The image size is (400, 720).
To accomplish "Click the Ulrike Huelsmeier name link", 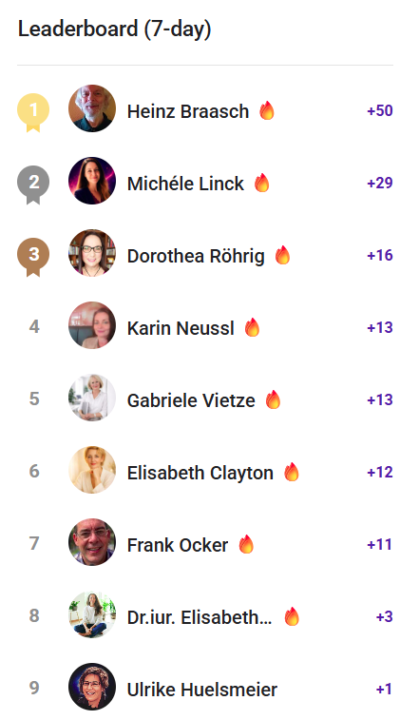I will [202, 690].
